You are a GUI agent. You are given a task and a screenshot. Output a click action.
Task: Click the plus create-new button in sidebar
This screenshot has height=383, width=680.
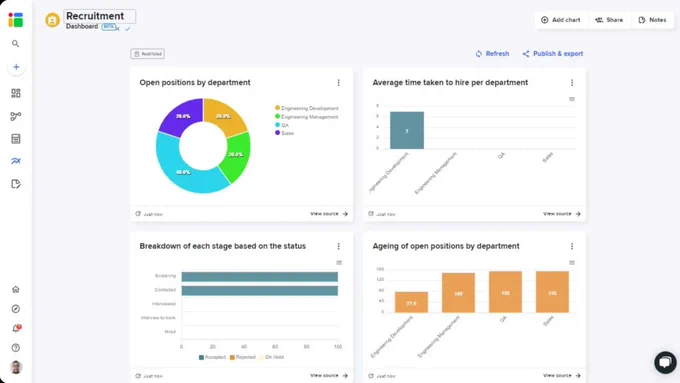pyautogui.click(x=16, y=67)
